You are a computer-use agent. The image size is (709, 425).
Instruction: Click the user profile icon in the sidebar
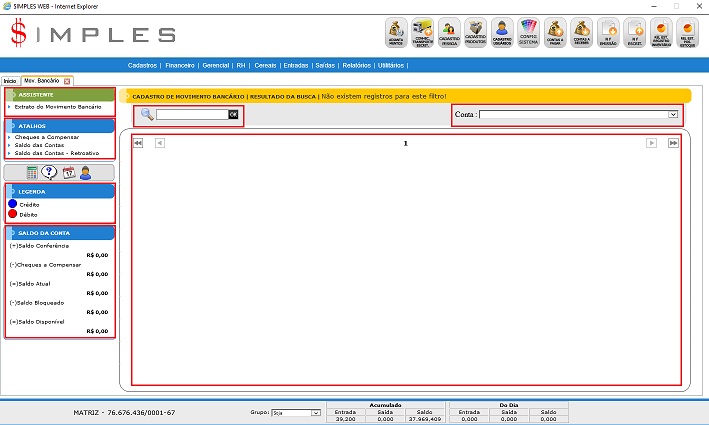click(86, 172)
